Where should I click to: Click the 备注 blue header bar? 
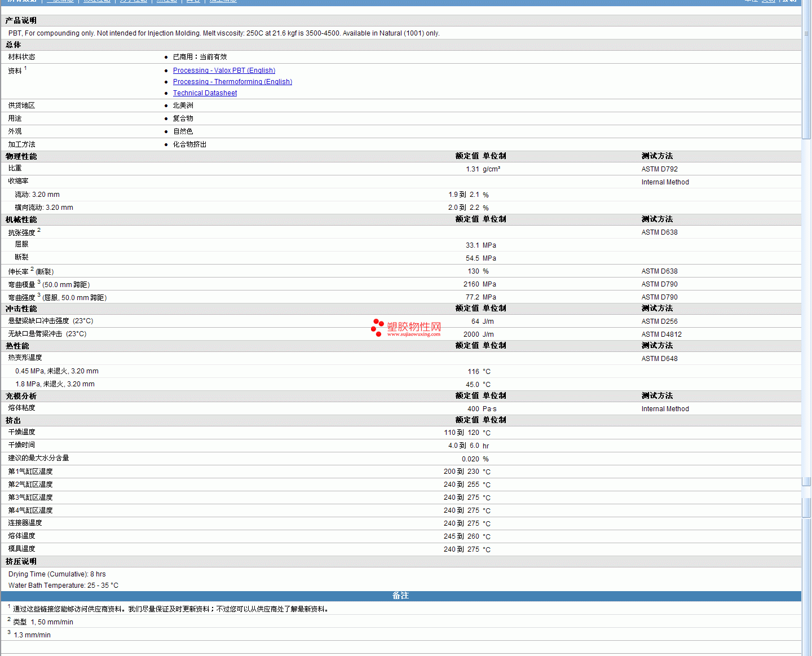(x=400, y=596)
